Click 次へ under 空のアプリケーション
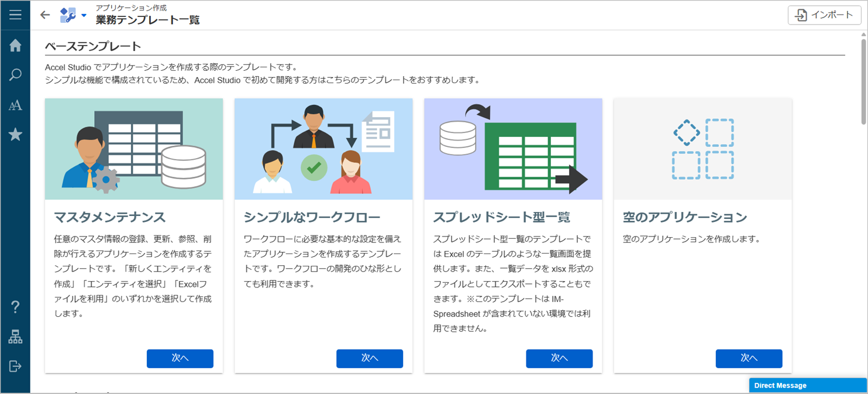Image resolution: width=868 pixels, height=394 pixels. click(749, 358)
